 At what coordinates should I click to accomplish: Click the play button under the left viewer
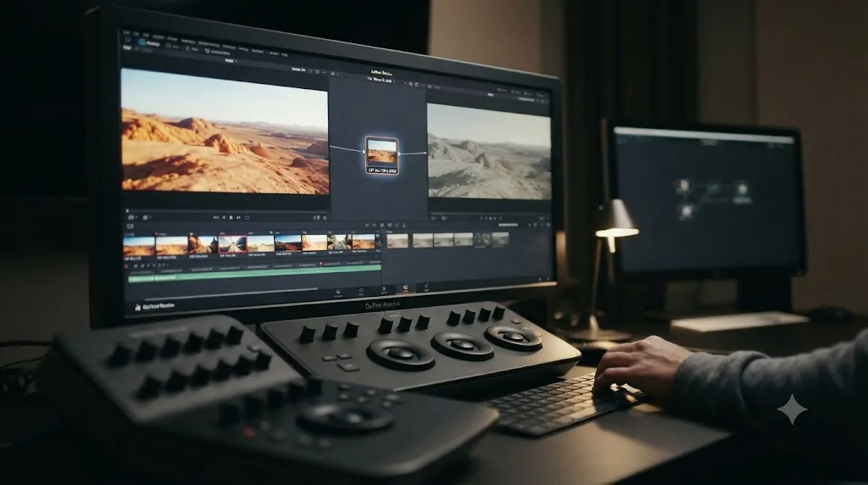(x=231, y=217)
